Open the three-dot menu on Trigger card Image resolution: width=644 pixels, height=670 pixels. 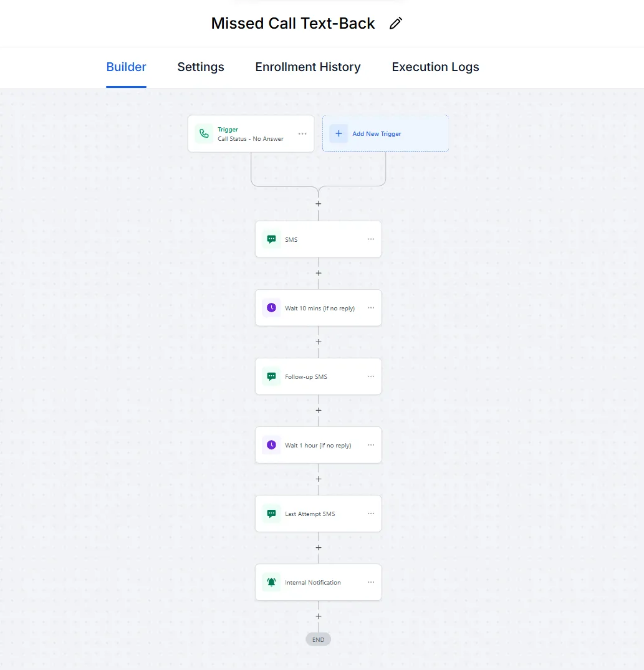pyautogui.click(x=302, y=134)
